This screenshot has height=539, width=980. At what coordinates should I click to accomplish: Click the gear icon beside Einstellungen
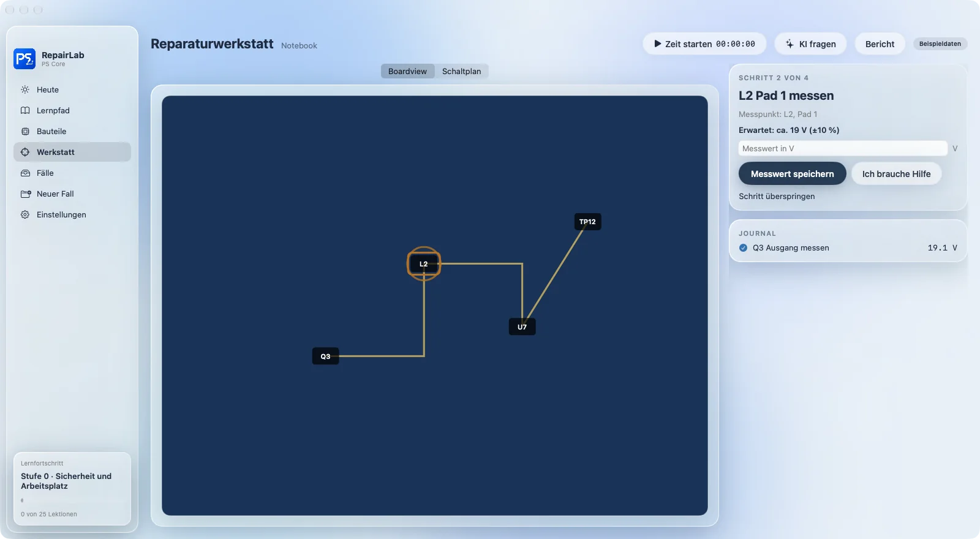pos(25,214)
